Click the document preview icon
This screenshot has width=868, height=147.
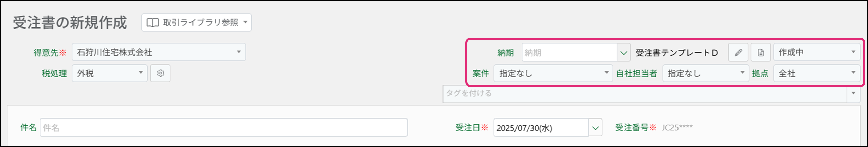click(761, 53)
